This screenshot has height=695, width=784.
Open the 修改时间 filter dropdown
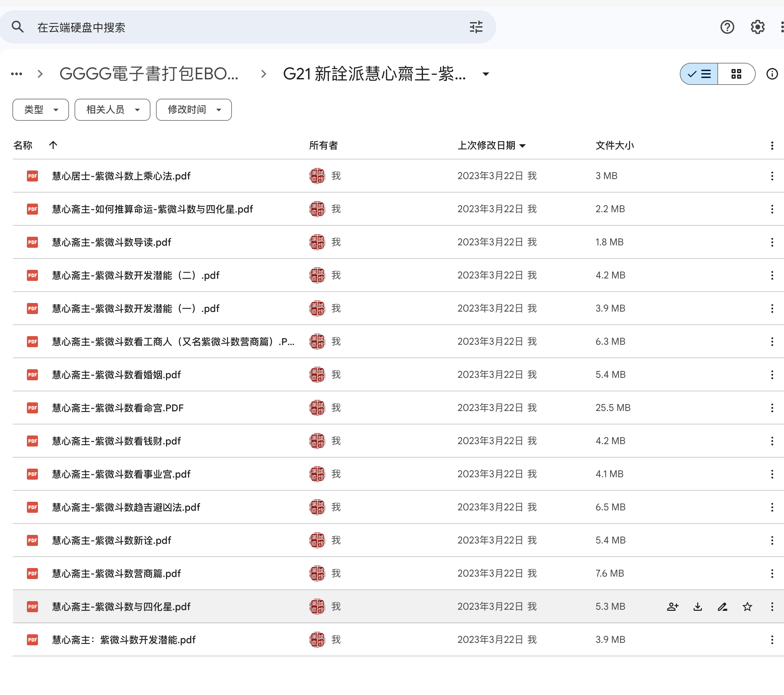194,110
